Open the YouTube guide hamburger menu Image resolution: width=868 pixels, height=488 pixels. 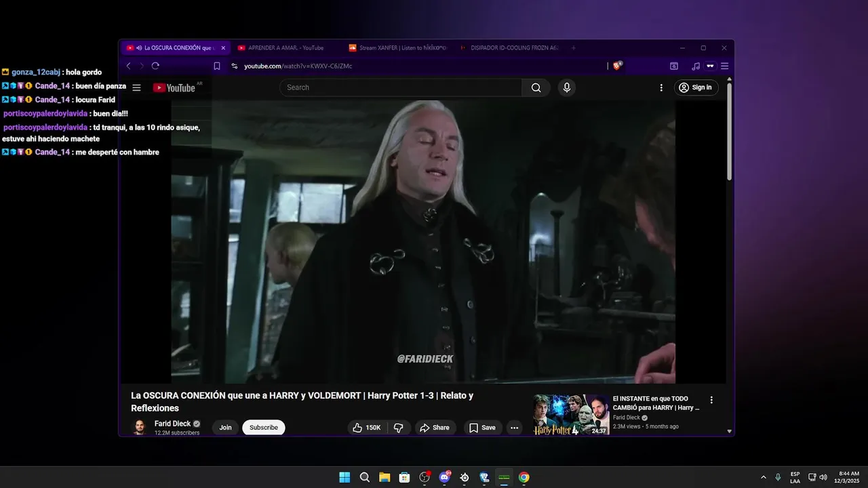pos(136,87)
